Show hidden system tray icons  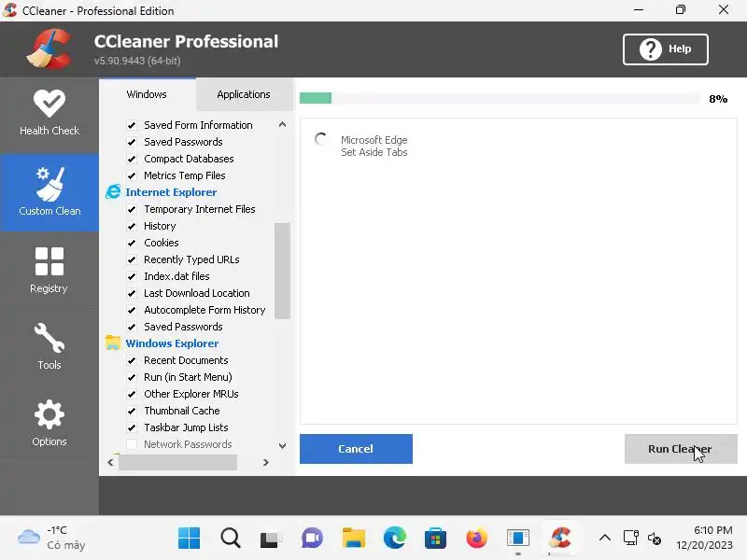[604, 539]
